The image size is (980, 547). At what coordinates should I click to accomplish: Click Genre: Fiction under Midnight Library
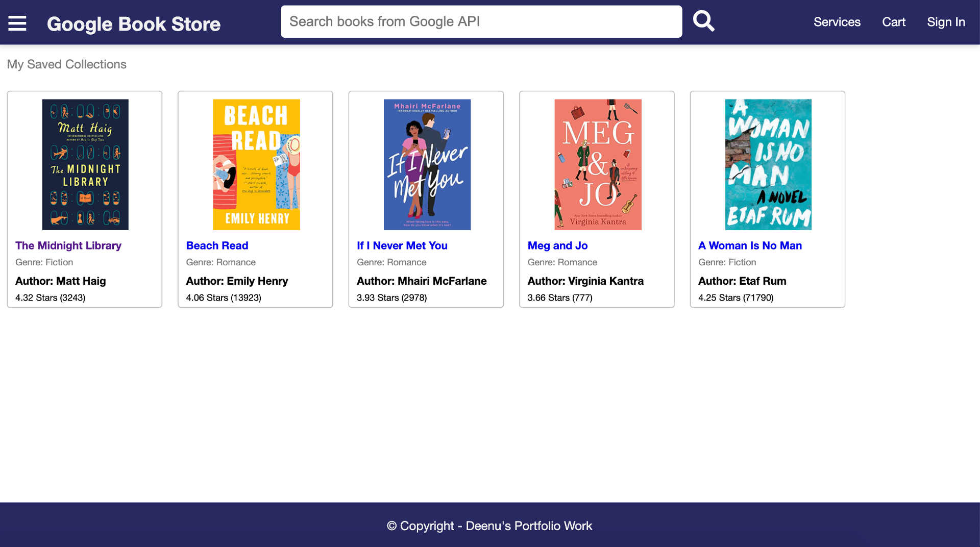point(44,262)
